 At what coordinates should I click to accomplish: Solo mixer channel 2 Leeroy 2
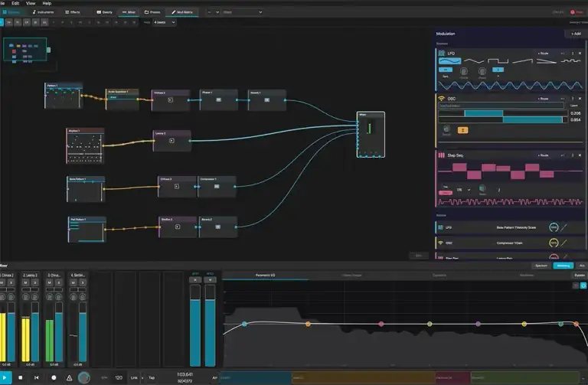(35, 282)
